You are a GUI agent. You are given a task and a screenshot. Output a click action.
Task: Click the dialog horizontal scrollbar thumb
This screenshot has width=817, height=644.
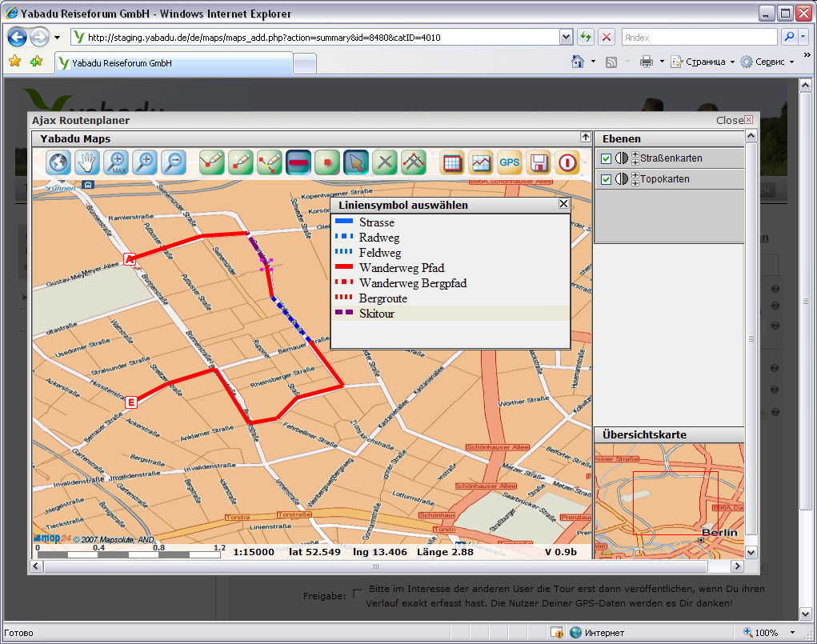click(375, 566)
